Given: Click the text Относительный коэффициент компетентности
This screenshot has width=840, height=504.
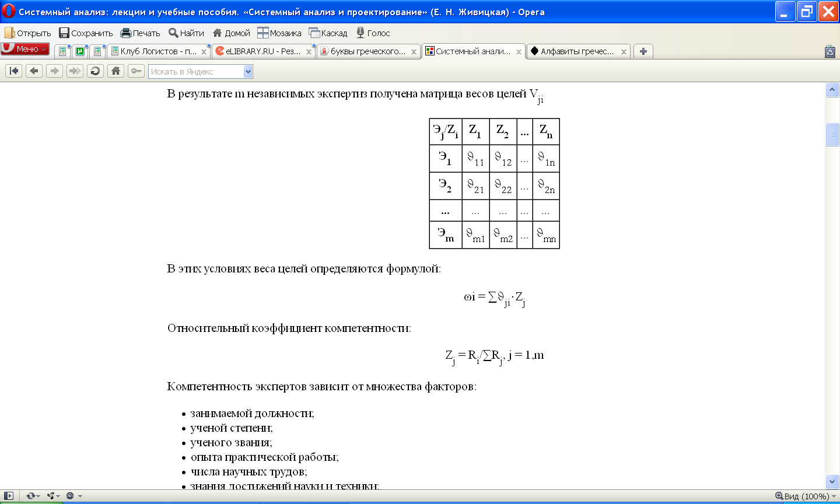Looking at the screenshot, I should (289, 328).
